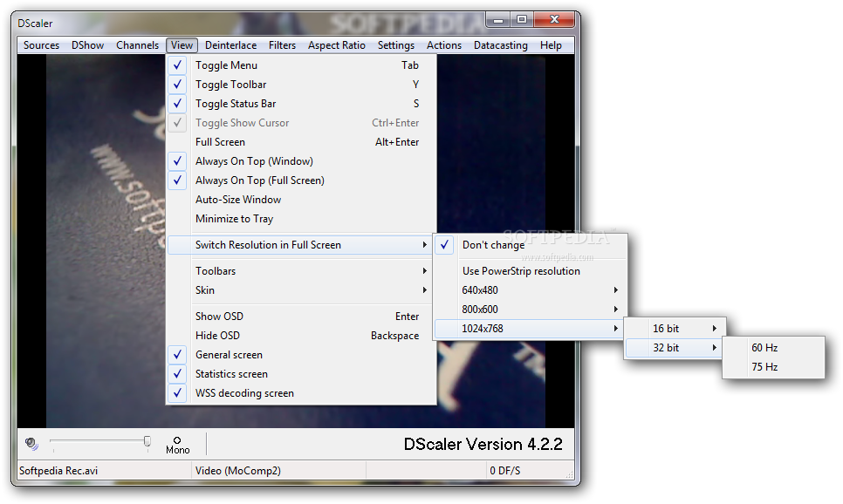Open the Channels menu
The image size is (843, 504).
pos(138,45)
